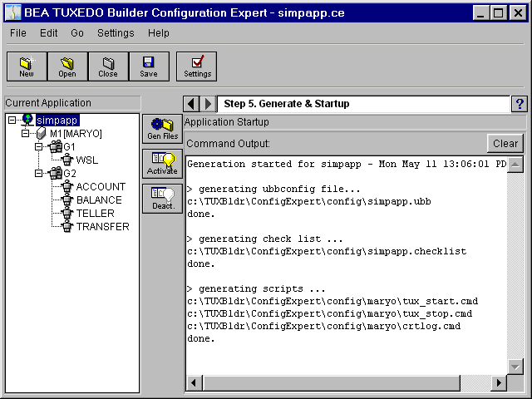Click the horizontal scroll right arrow
The width and height of the screenshot is (532, 399).
click(499, 383)
